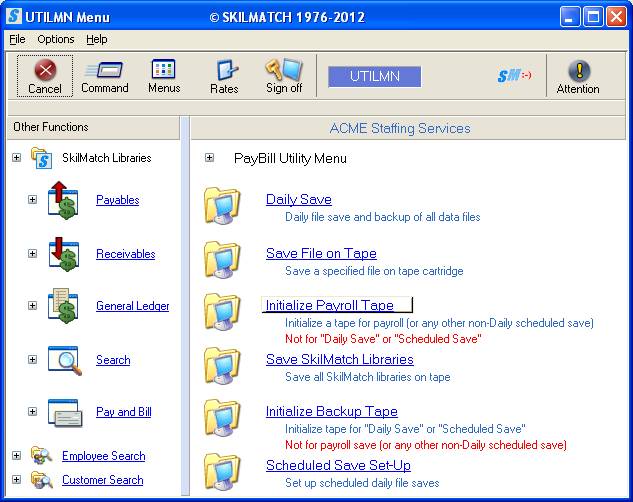Click the PayBill Utility Menu heading
This screenshot has width=633, height=502.
coord(290,158)
